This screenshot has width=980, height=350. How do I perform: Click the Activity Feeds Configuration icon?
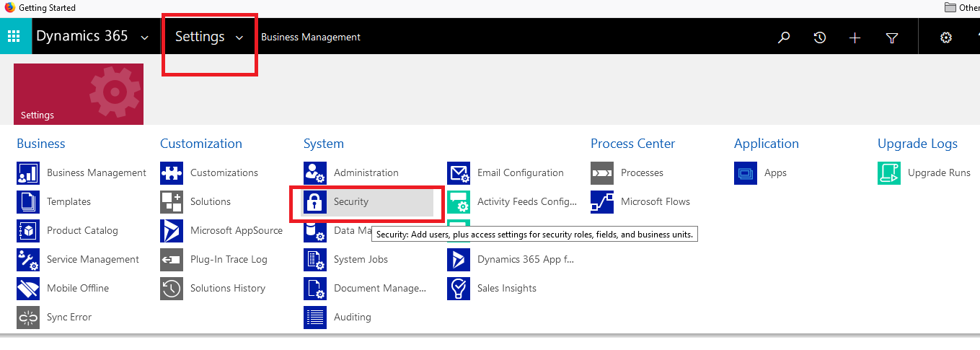[x=459, y=202]
